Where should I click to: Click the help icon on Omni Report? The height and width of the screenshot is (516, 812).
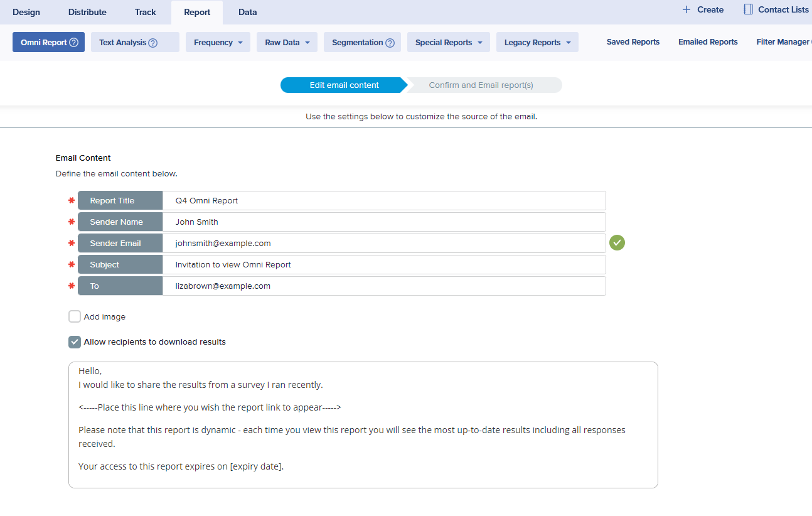click(x=73, y=43)
